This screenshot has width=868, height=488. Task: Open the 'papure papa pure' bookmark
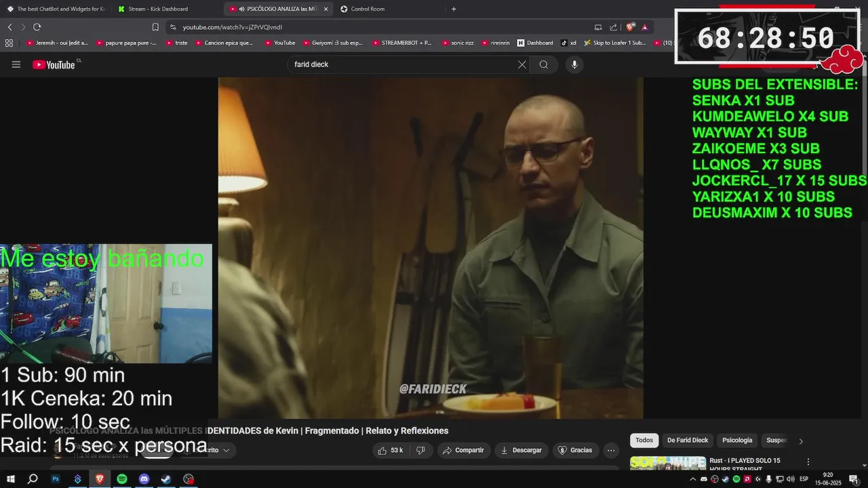point(127,43)
